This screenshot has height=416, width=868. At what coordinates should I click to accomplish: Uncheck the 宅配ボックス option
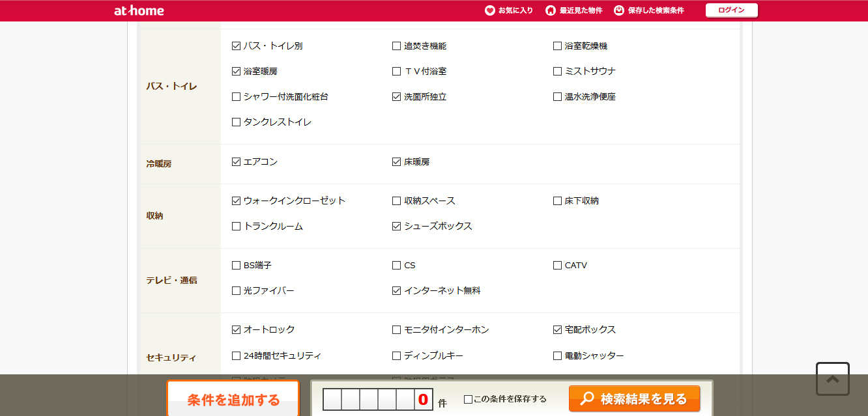point(557,330)
